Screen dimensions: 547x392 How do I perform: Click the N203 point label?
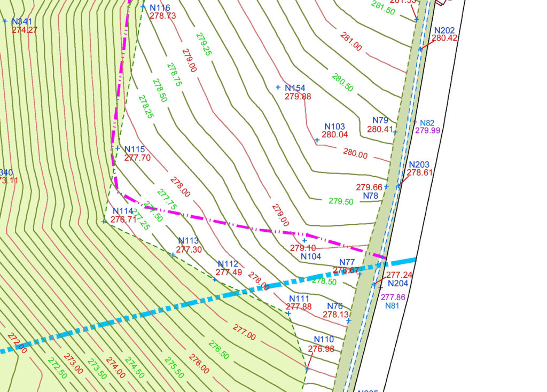tap(419, 164)
